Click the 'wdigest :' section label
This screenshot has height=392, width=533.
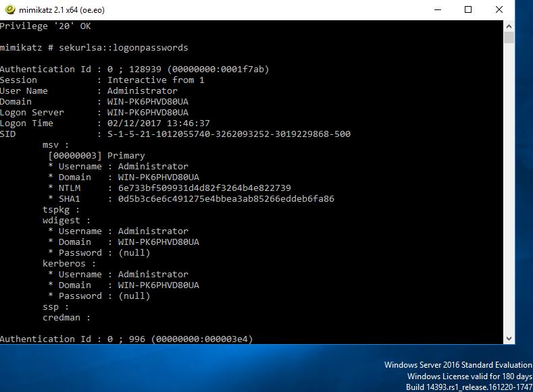67,221
